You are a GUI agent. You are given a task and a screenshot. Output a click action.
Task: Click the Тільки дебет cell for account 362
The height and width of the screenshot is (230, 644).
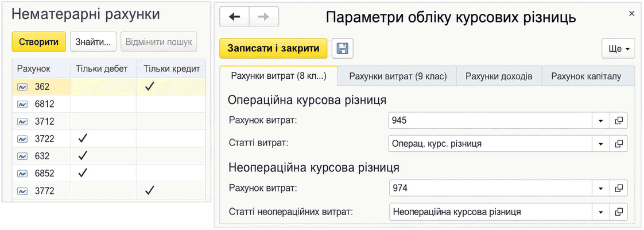pos(103,87)
